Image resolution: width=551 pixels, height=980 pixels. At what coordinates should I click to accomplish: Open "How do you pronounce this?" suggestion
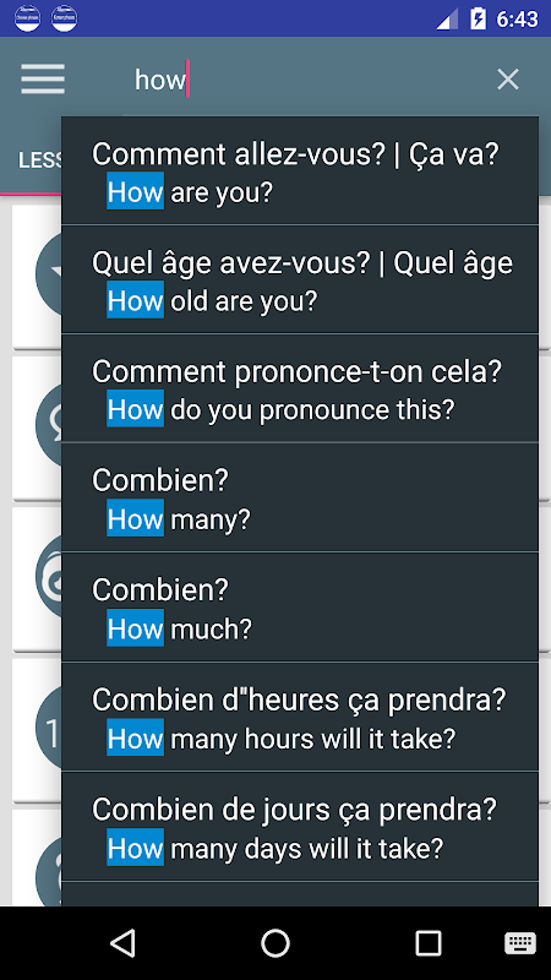300,389
